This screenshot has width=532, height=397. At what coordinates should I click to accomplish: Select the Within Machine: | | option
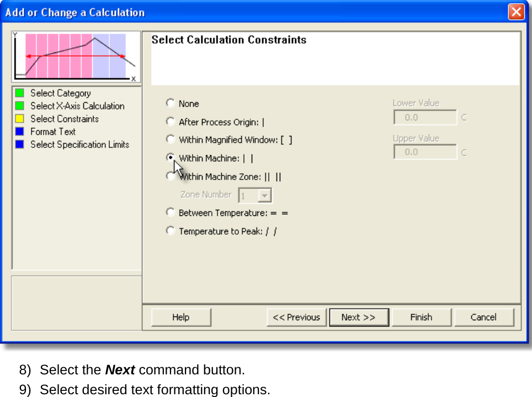tap(171, 157)
